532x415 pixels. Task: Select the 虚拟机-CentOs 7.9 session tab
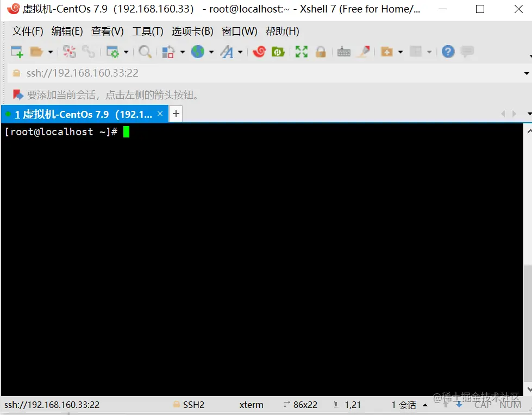pyautogui.click(x=84, y=114)
